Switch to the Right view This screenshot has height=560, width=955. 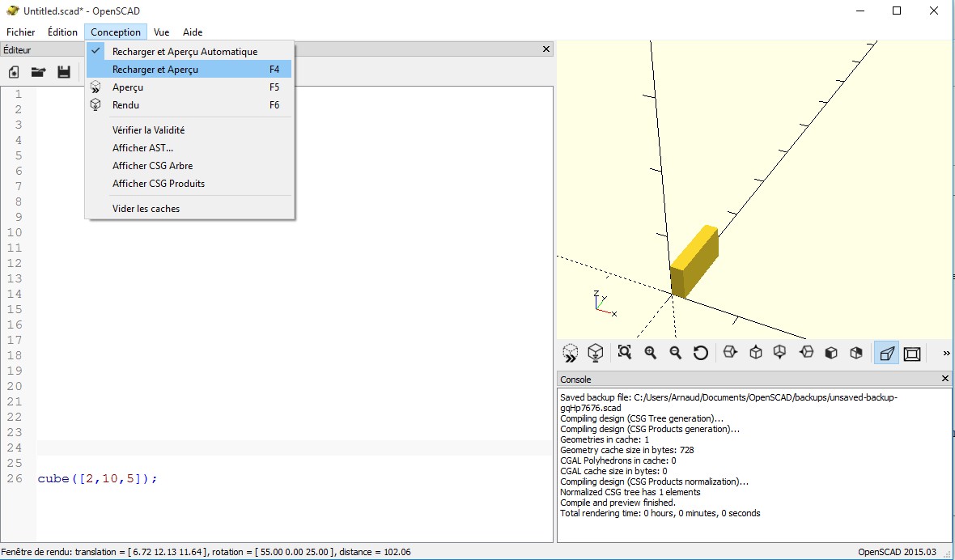point(730,353)
